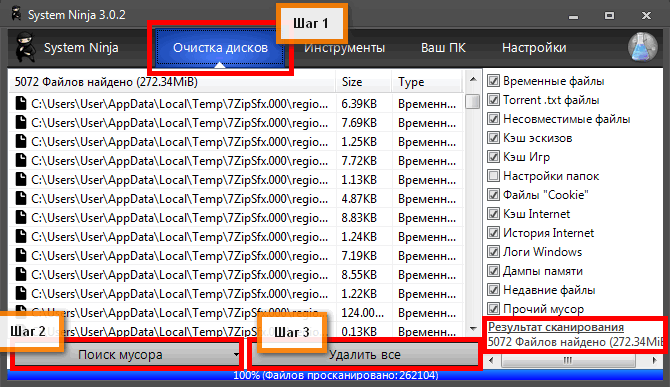Screen dimensions: 670x387
Task: Click the file list scrollbar down arrow
Action: tap(473, 328)
